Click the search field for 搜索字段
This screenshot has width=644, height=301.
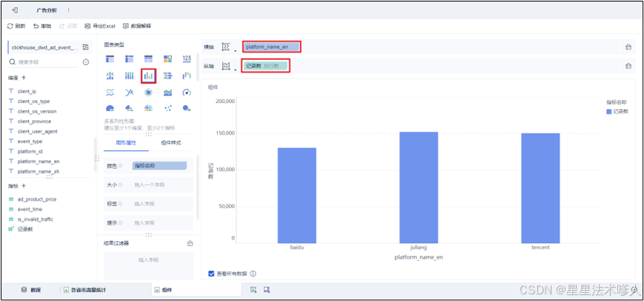point(43,62)
